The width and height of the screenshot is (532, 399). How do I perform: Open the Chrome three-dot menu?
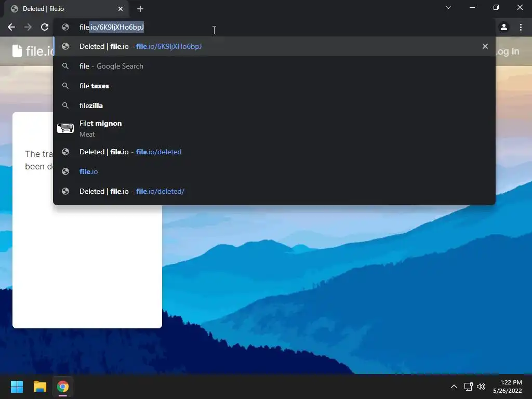521,27
